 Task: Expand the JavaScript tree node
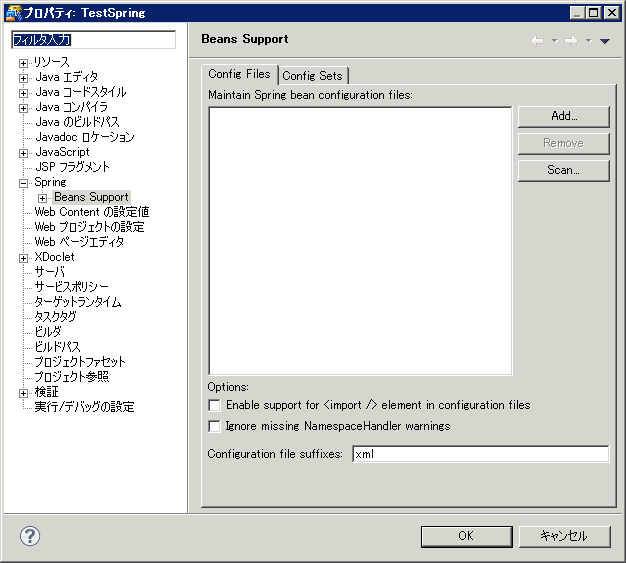click(x=24, y=153)
